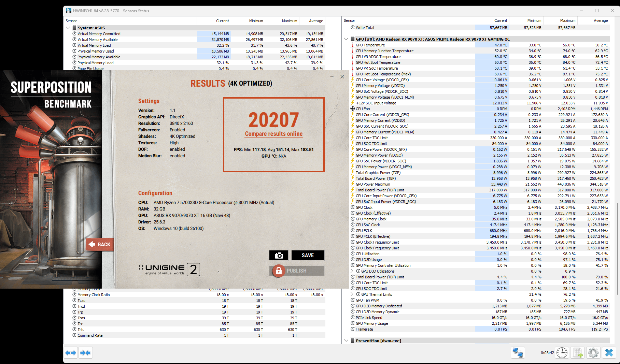620x364 pixels.
Task: Click the fan icon beside GPU Fan
Action: click(353, 109)
